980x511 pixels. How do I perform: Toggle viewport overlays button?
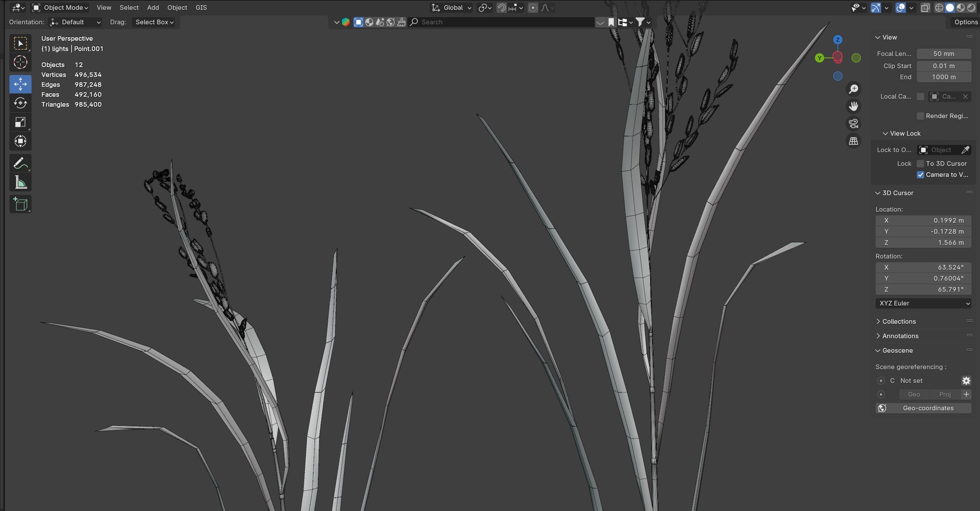900,8
